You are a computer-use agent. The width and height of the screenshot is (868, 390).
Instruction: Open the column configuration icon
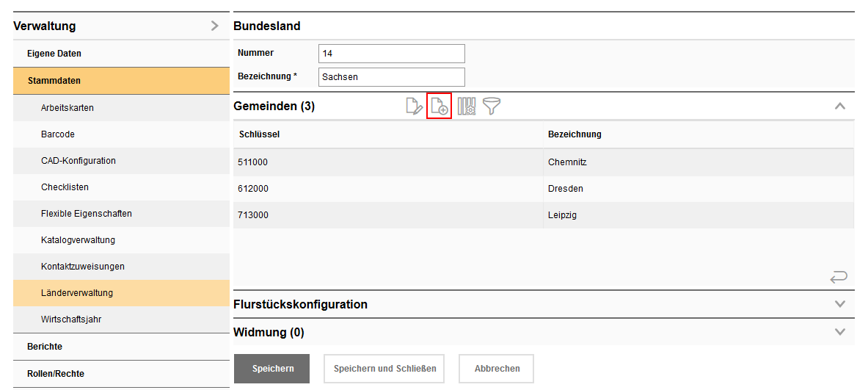click(x=467, y=106)
